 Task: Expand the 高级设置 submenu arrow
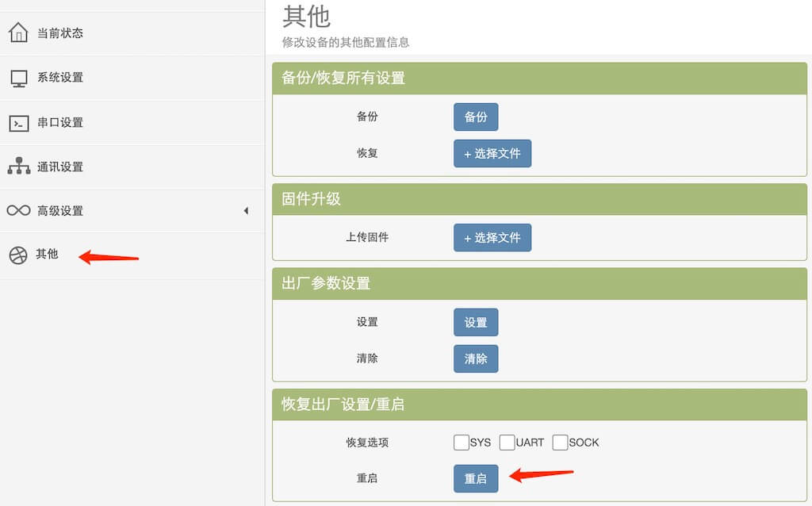click(x=246, y=211)
